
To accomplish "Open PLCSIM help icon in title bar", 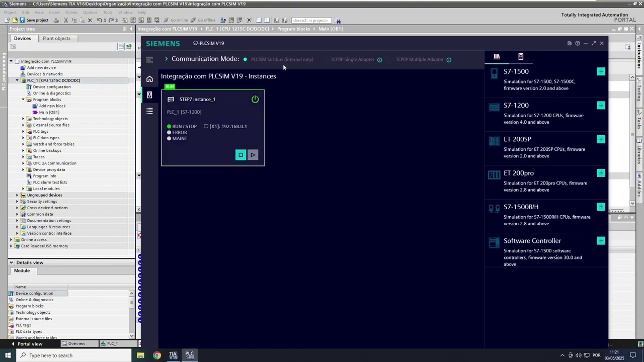I will click(x=577, y=43).
